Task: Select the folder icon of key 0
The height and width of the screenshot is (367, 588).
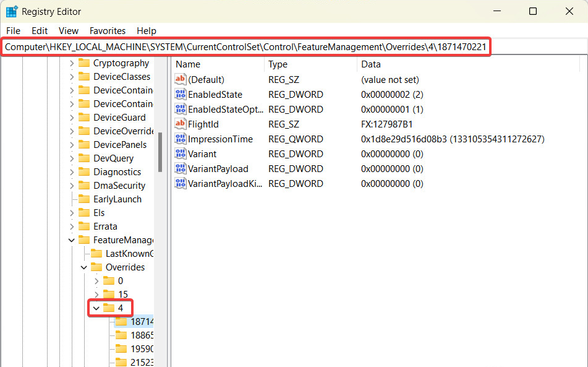Action: click(109, 281)
